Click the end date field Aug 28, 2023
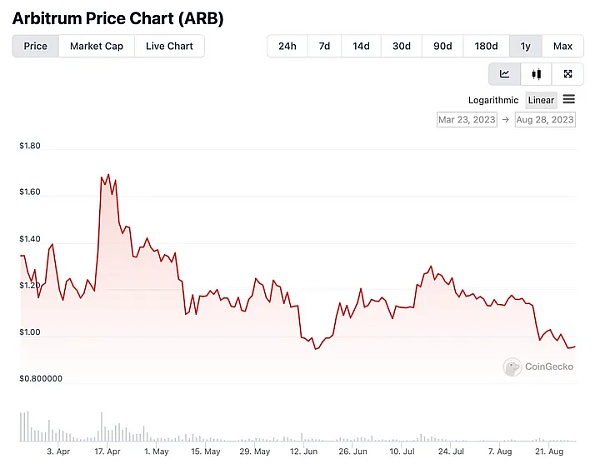 coord(544,120)
